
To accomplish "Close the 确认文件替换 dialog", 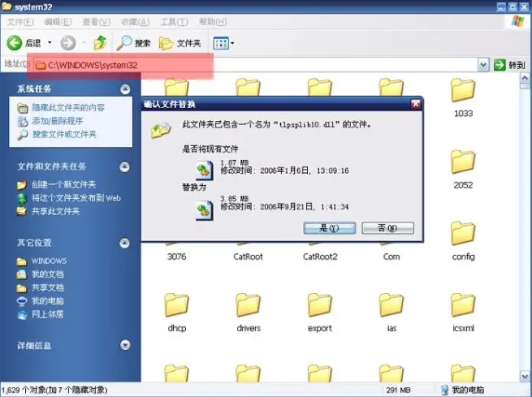I will 416,104.
